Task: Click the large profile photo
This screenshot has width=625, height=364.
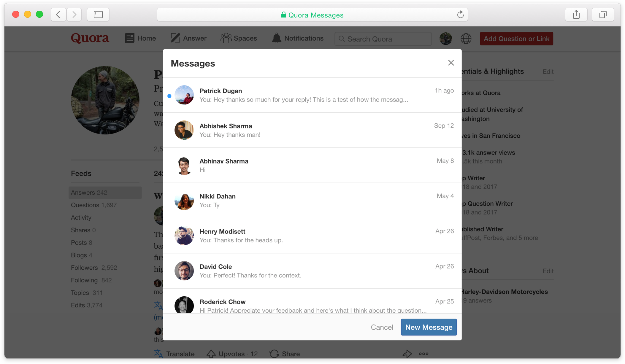Action: pyautogui.click(x=105, y=100)
